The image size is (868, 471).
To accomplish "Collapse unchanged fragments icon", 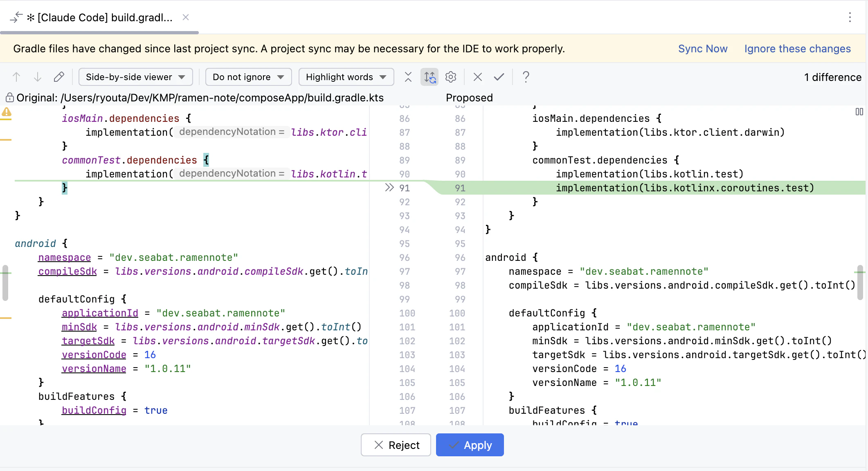I will (408, 77).
